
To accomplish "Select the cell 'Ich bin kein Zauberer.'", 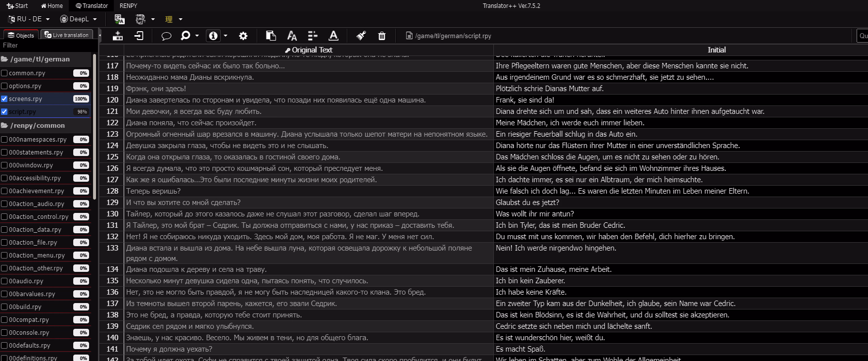I will click(681, 281).
